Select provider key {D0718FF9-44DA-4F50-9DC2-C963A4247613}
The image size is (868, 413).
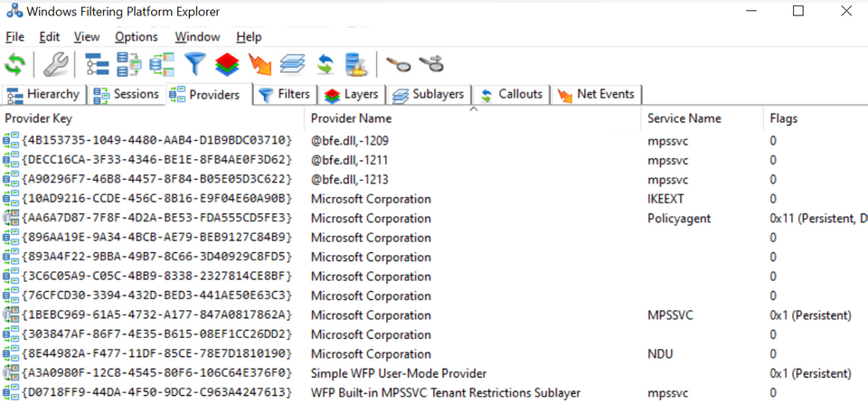156,392
